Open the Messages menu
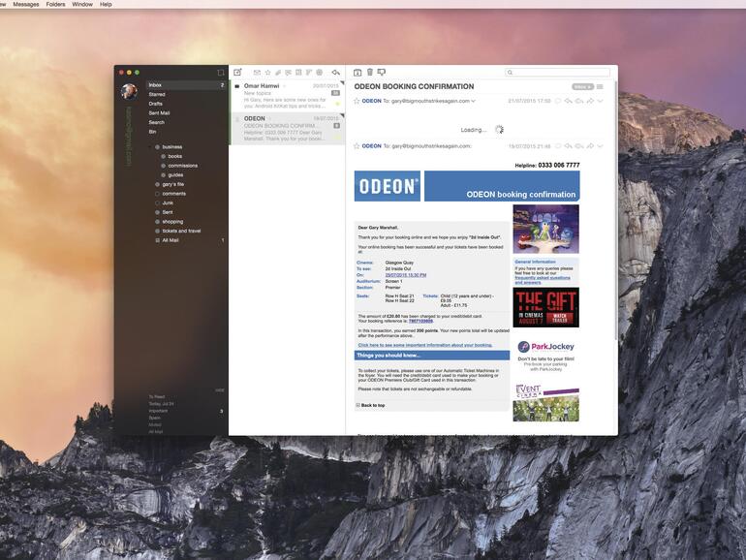The width and height of the screenshot is (746, 560). pyautogui.click(x=26, y=4)
